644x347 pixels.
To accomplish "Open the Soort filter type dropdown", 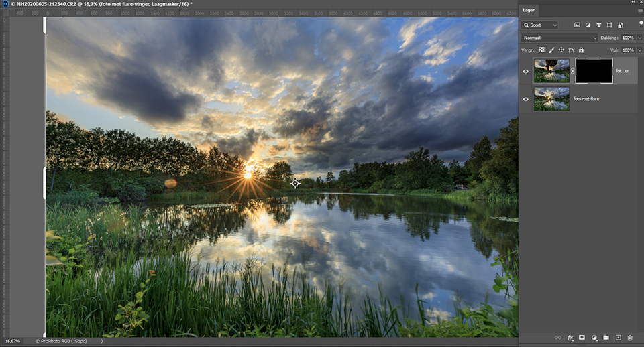I will pyautogui.click(x=539, y=25).
